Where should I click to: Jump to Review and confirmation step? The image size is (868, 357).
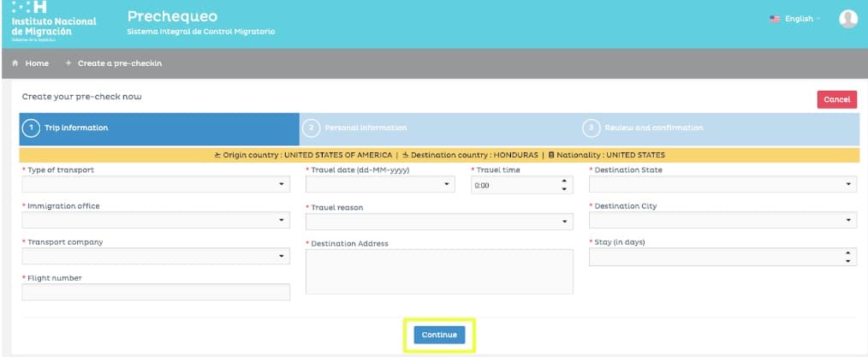pyautogui.click(x=719, y=128)
